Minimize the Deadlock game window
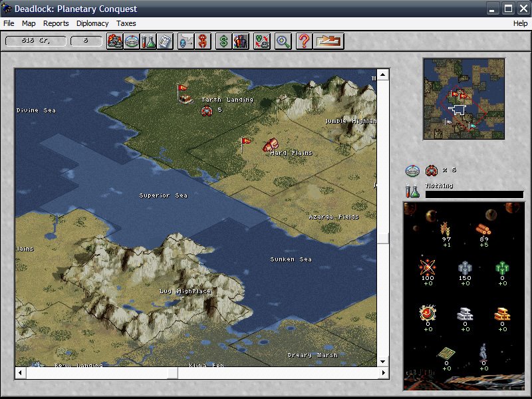 [492, 9]
